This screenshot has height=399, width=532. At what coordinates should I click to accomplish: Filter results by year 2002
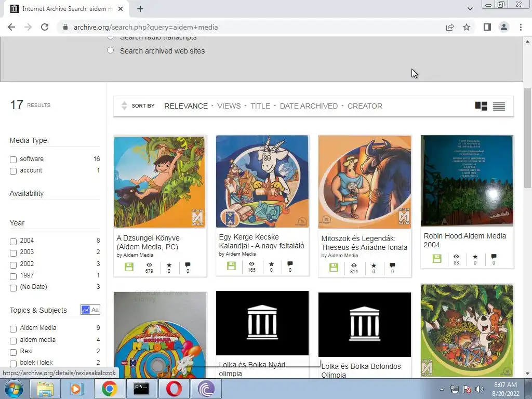pyautogui.click(x=13, y=265)
